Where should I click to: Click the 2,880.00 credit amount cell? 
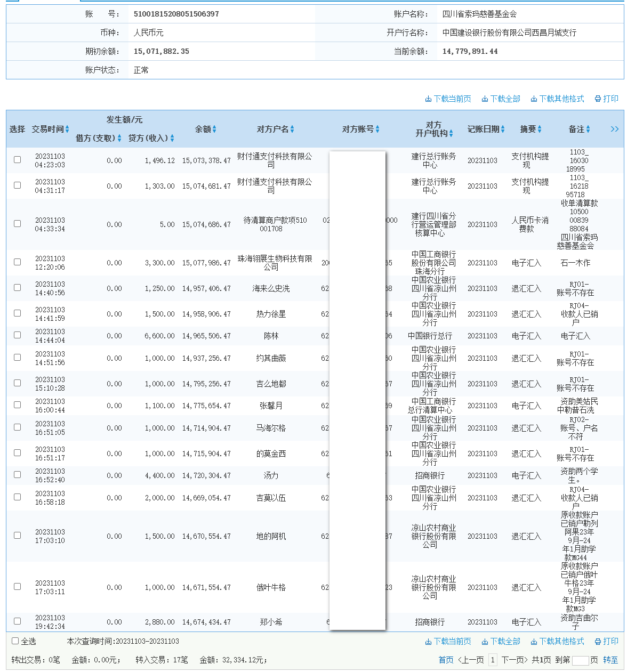pos(159,622)
